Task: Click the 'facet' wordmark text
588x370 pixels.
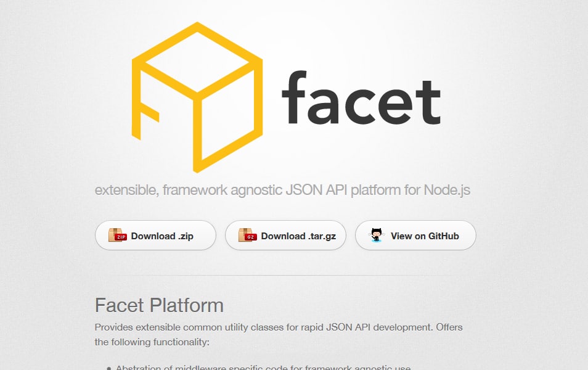Action: [361, 97]
